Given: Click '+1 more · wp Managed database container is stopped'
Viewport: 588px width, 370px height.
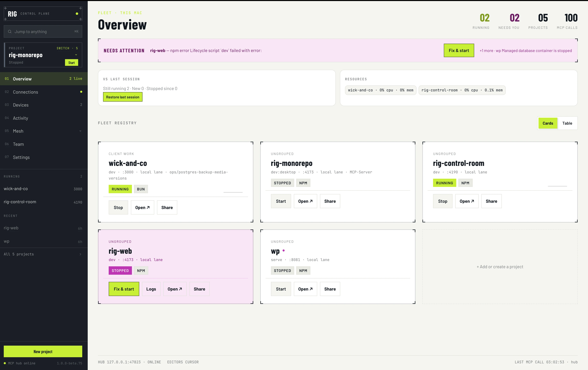Looking at the screenshot, I should click(x=526, y=50).
